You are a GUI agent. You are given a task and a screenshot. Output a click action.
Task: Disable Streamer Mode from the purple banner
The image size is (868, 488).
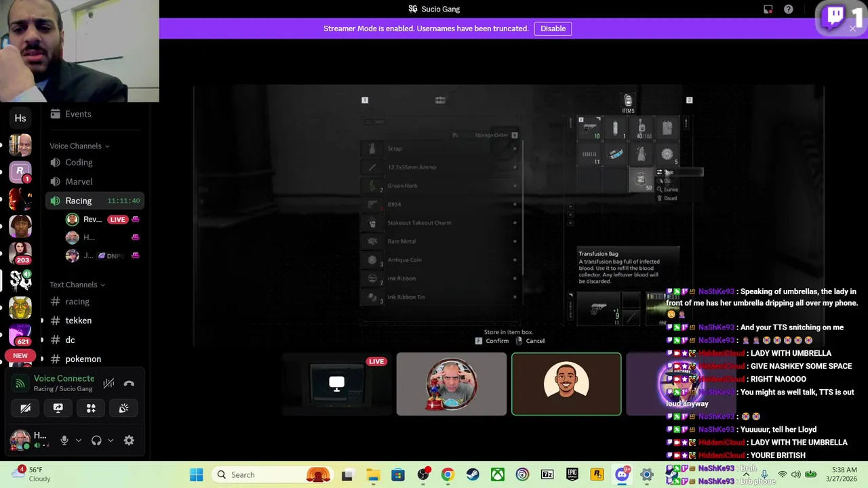[553, 28]
